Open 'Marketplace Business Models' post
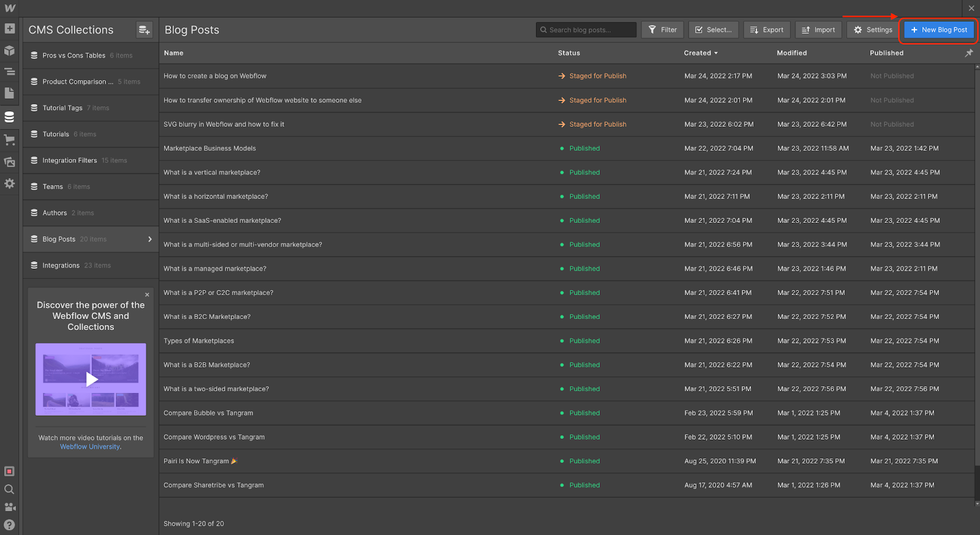 (209, 148)
